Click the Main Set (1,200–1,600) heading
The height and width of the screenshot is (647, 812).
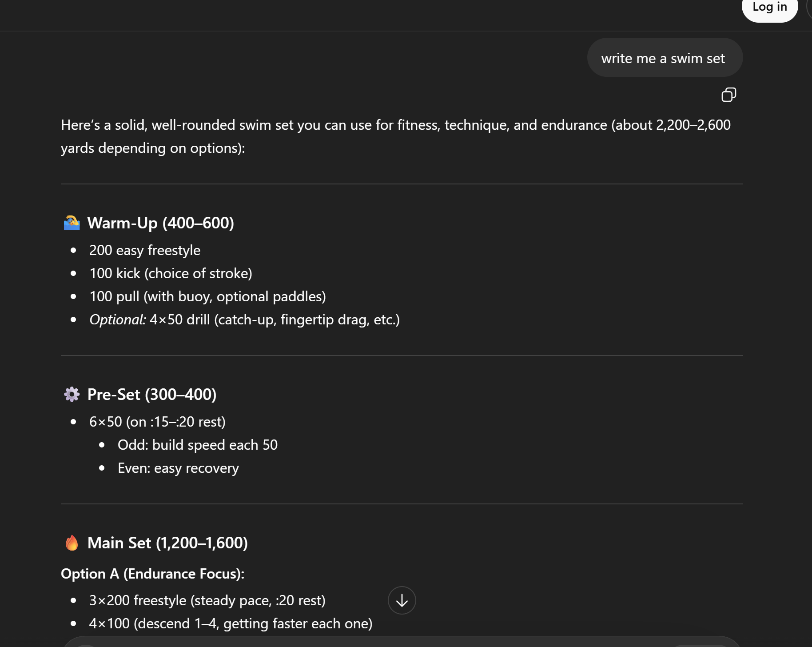click(167, 543)
